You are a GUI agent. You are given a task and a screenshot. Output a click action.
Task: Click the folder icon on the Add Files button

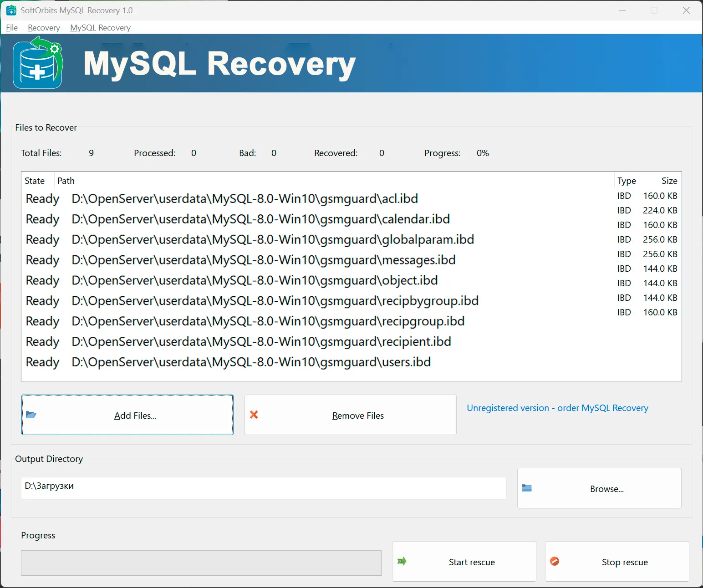click(31, 415)
